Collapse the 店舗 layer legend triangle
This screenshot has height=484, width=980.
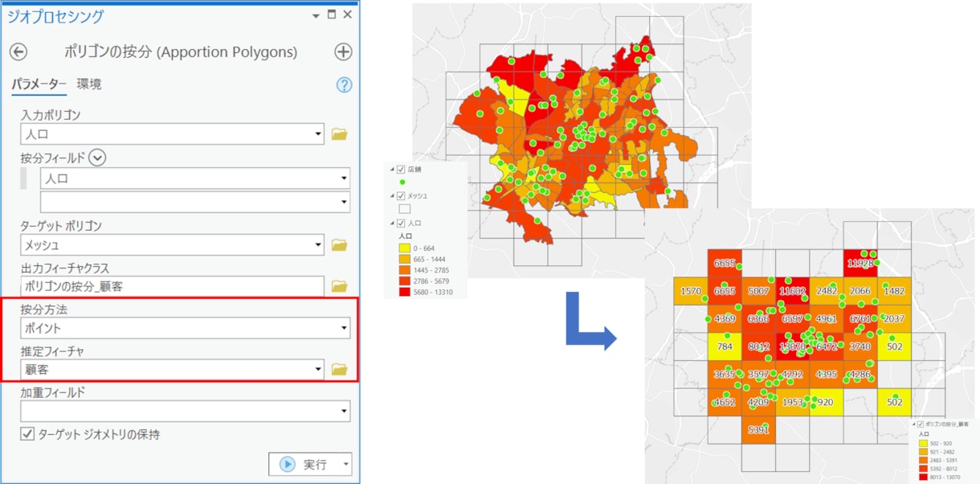point(391,170)
